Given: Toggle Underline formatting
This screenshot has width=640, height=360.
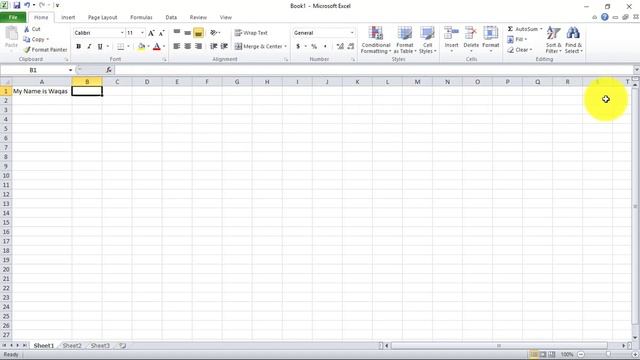Looking at the screenshot, I should click(100, 47).
